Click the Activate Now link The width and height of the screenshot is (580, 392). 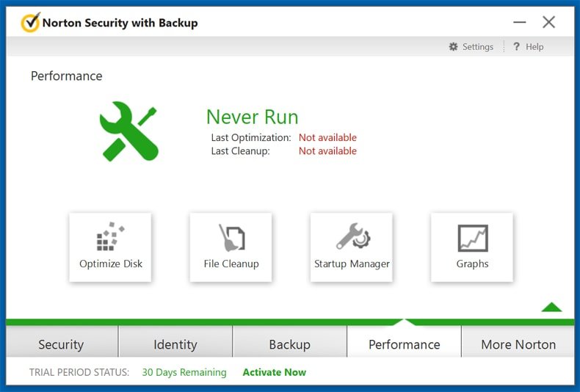[275, 372]
